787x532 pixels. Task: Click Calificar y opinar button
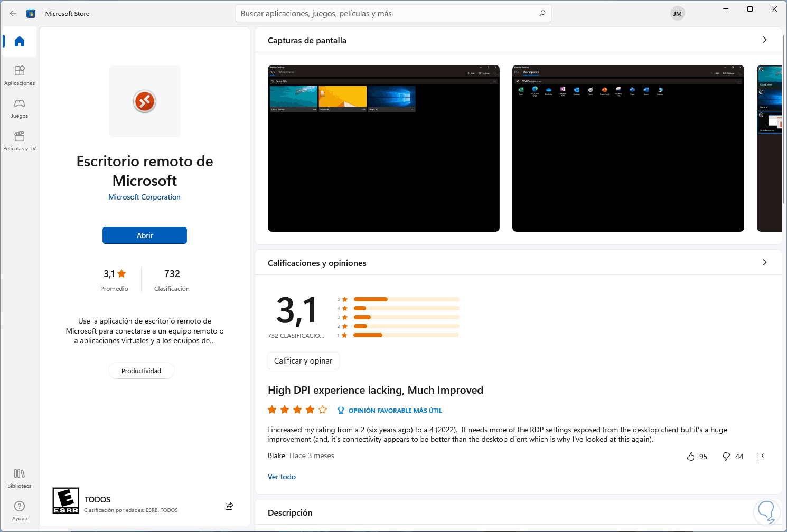pos(303,361)
